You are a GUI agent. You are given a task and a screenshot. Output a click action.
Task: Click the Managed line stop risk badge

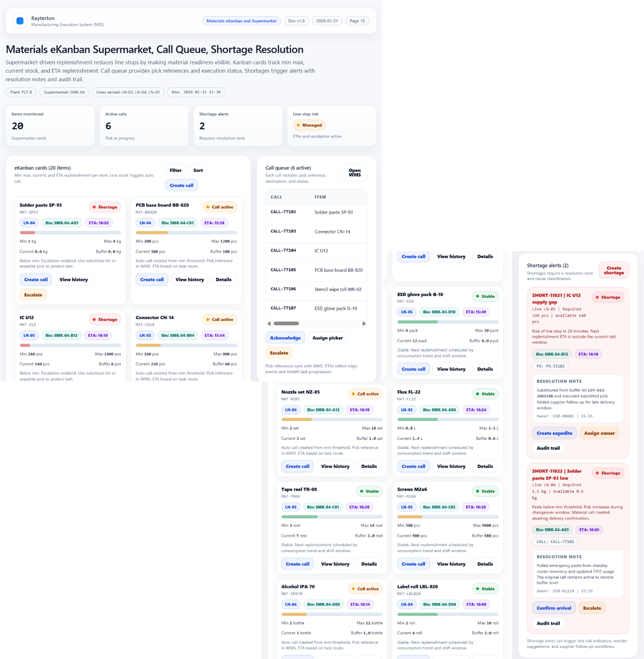[x=309, y=125]
